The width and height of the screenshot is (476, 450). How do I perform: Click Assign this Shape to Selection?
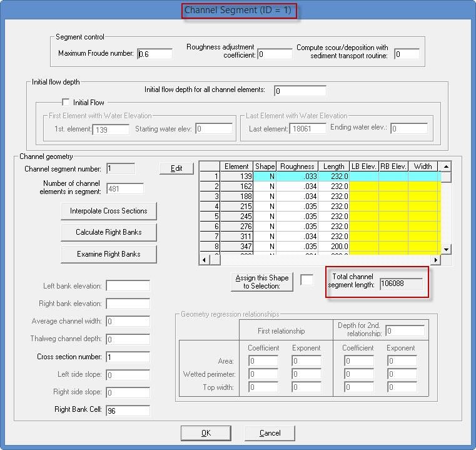pos(261,282)
